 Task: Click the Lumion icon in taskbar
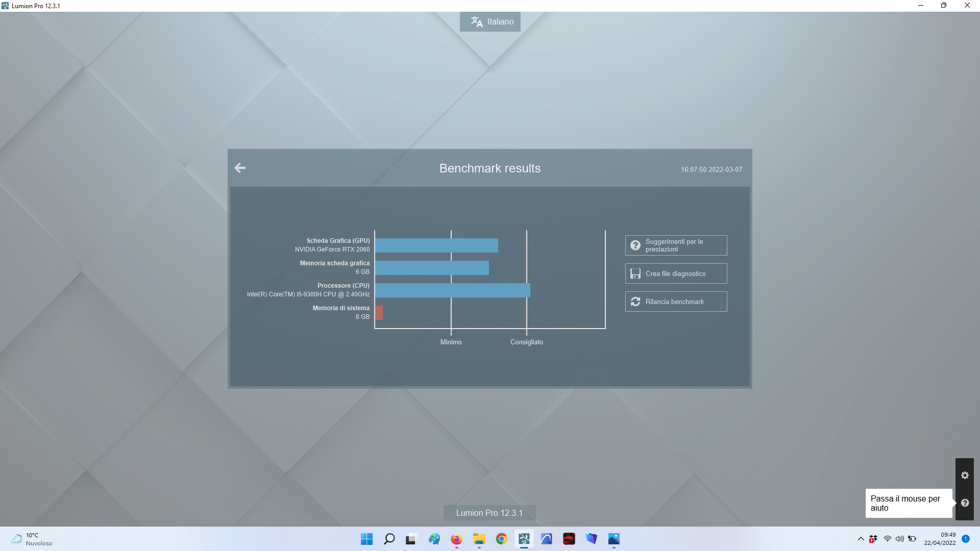click(524, 539)
